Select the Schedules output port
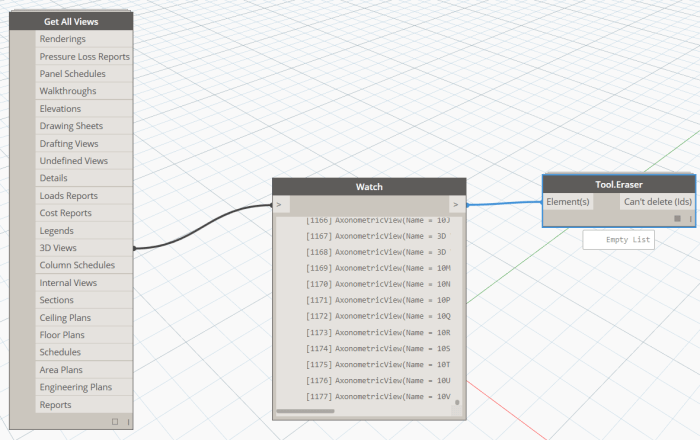Viewport: 700px width, 440px height. point(84,352)
